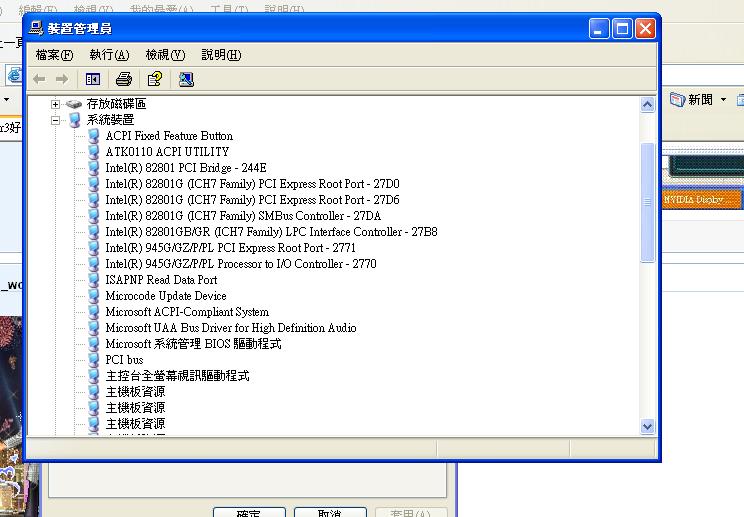
Task: Click the 取消 button in dialog behind
Action: 330,512
